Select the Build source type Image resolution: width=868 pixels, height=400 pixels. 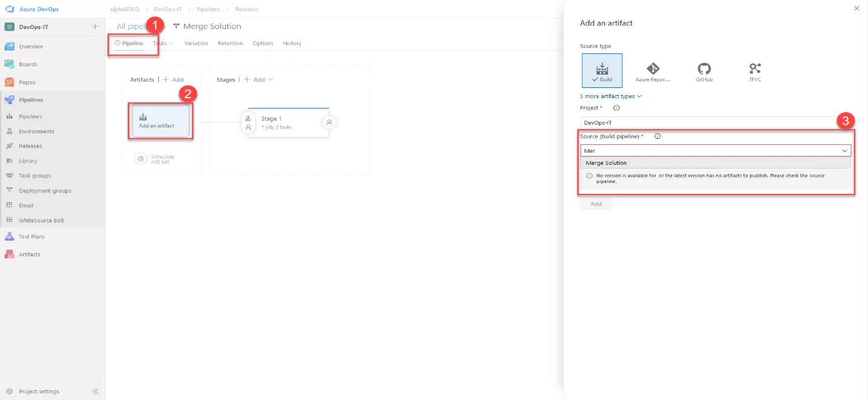point(602,70)
